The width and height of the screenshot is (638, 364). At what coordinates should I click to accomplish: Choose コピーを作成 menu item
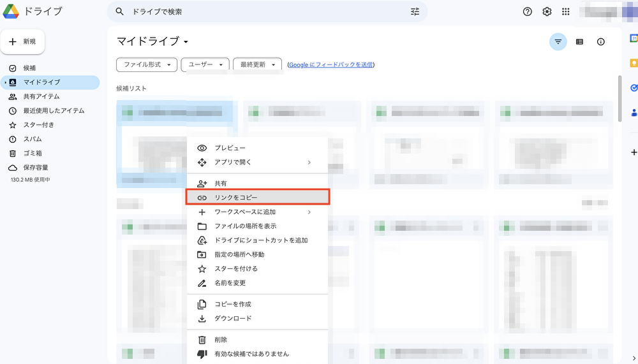pyautogui.click(x=257, y=304)
